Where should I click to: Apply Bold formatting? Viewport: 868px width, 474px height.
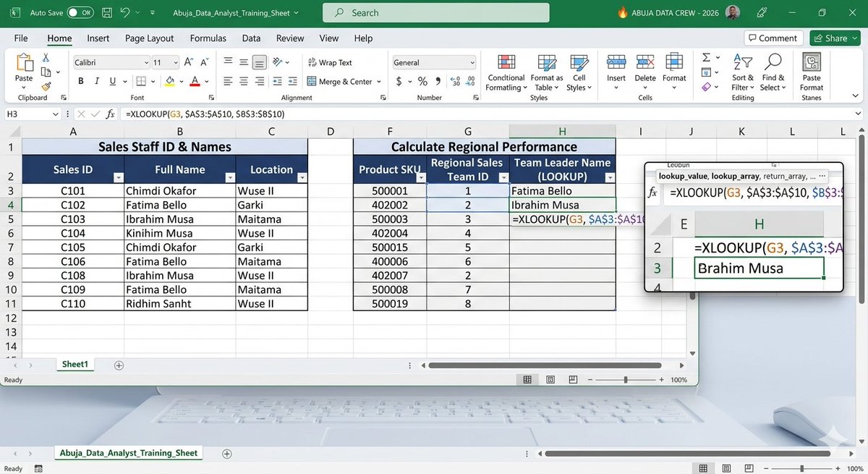[x=81, y=82]
